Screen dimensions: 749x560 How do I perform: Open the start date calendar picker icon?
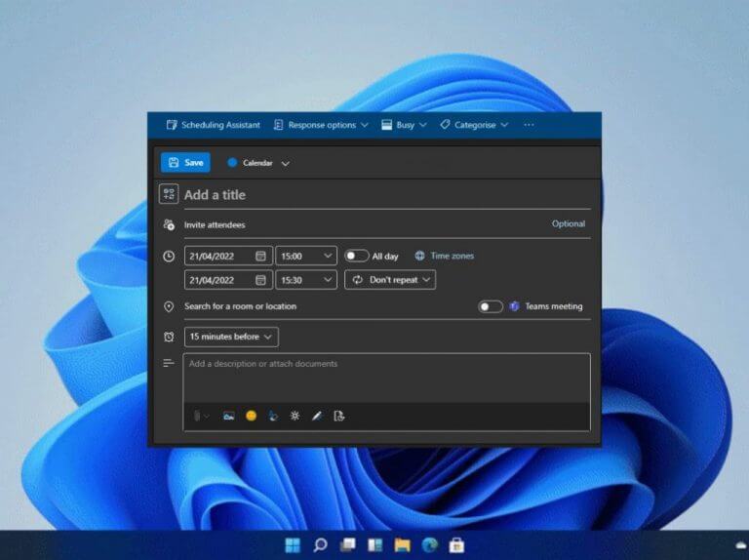click(260, 257)
